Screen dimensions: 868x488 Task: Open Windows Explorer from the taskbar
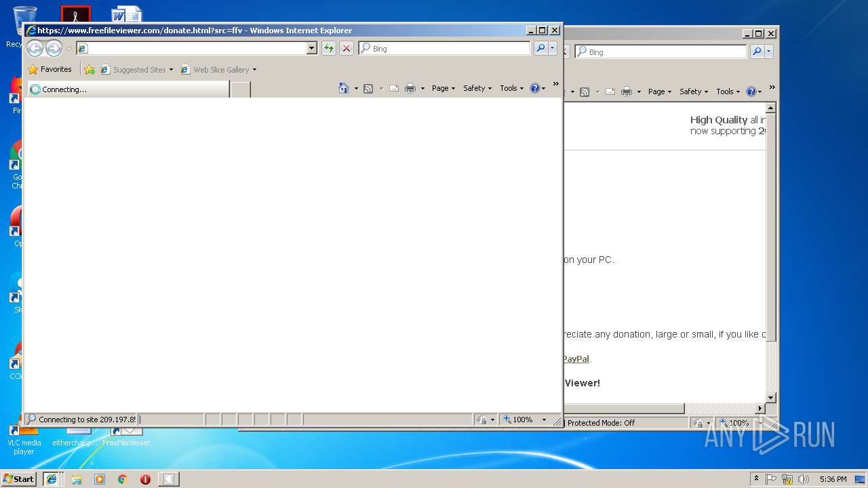(77, 479)
